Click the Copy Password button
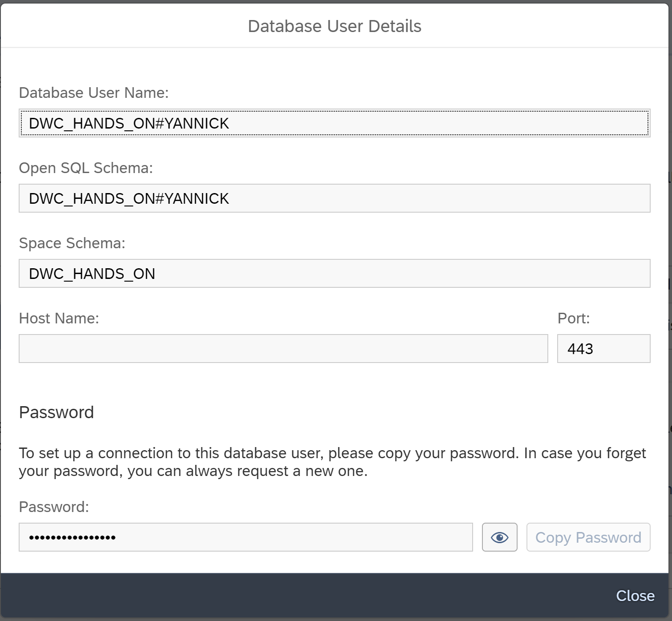 588,537
